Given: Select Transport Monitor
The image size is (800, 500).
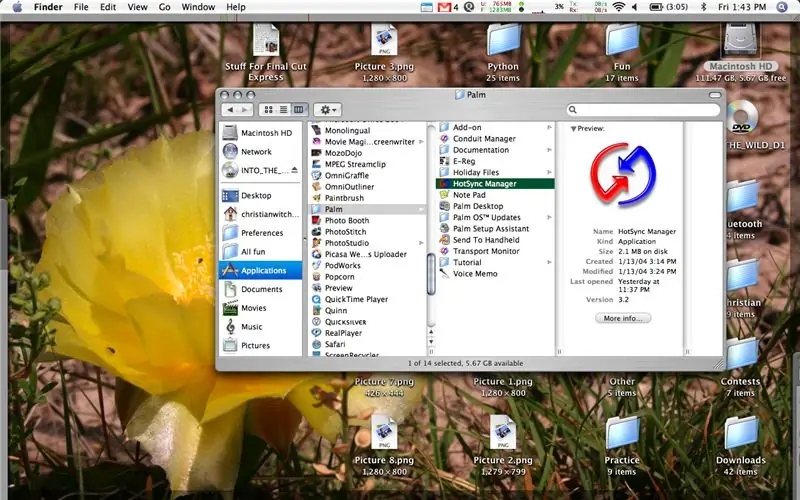Looking at the screenshot, I should coord(486,251).
